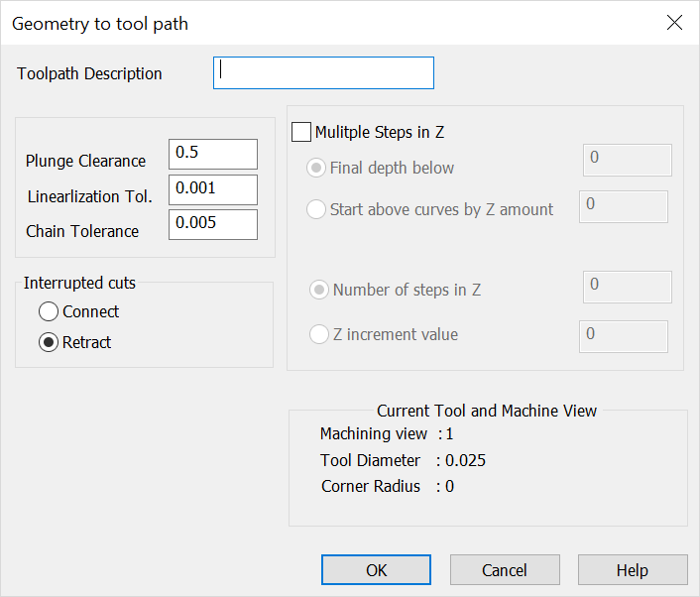Click the Toolpath Description text field

(323, 72)
